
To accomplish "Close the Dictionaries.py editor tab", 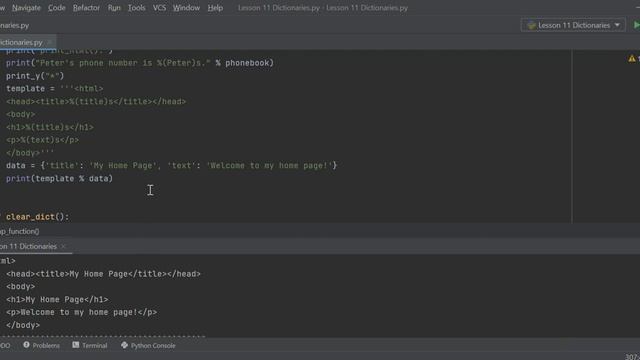I will point(49,42).
